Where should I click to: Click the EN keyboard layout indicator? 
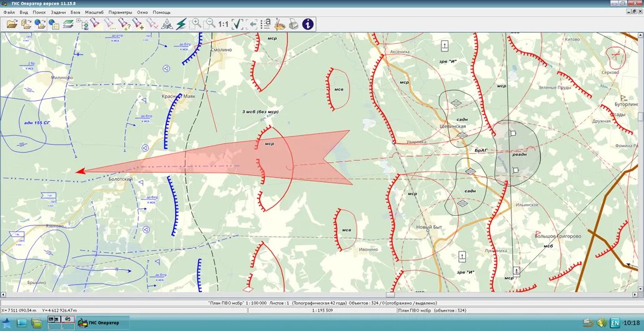pyautogui.click(x=615, y=323)
